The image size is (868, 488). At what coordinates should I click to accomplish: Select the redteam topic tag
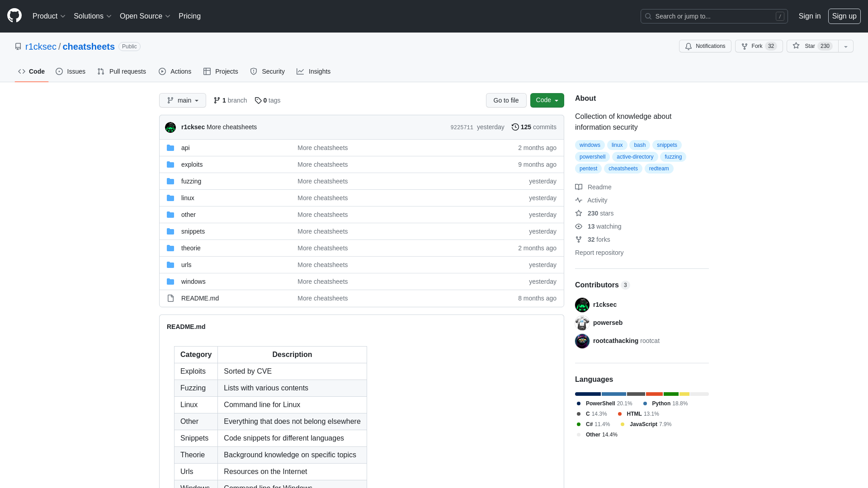[659, 169]
